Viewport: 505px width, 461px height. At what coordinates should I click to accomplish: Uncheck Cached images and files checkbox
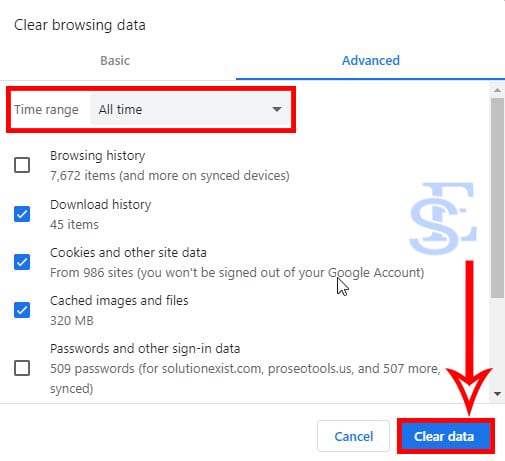22,310
